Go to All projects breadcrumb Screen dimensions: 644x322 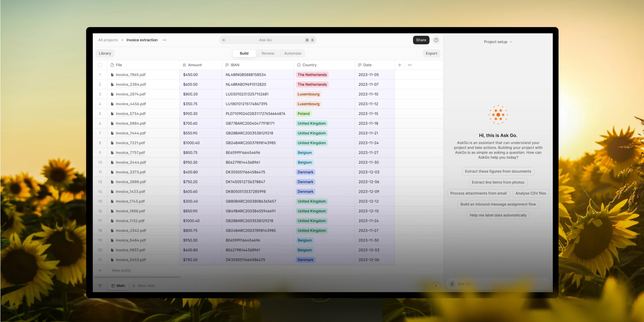(108, 40)
